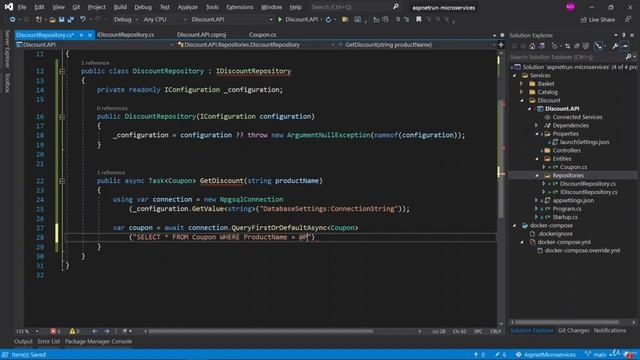The height and width of the screenshot is (360, 640).
Task: Open the Build menu
Action: coord(120,7)
